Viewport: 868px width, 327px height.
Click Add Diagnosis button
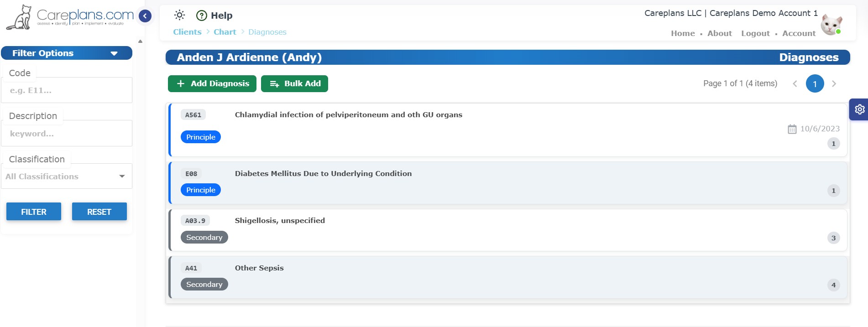(212, 83)
